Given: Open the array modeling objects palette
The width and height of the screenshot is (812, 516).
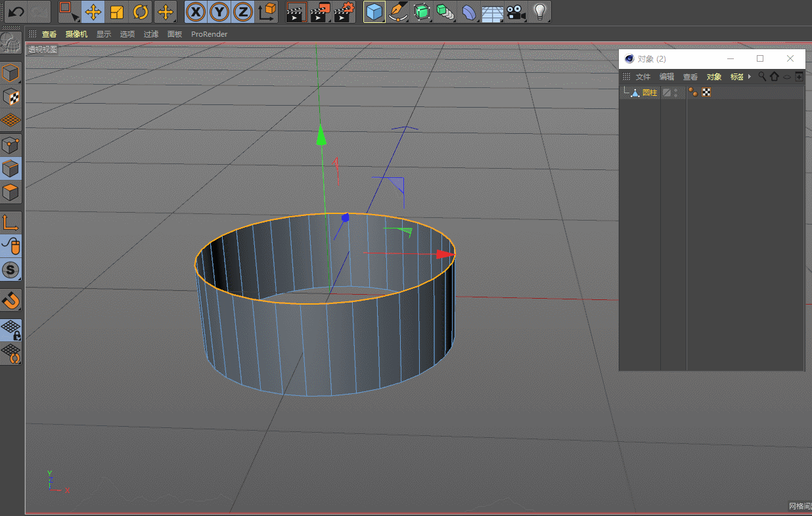Looking at the screenshot, I should [x=445, y=12].
